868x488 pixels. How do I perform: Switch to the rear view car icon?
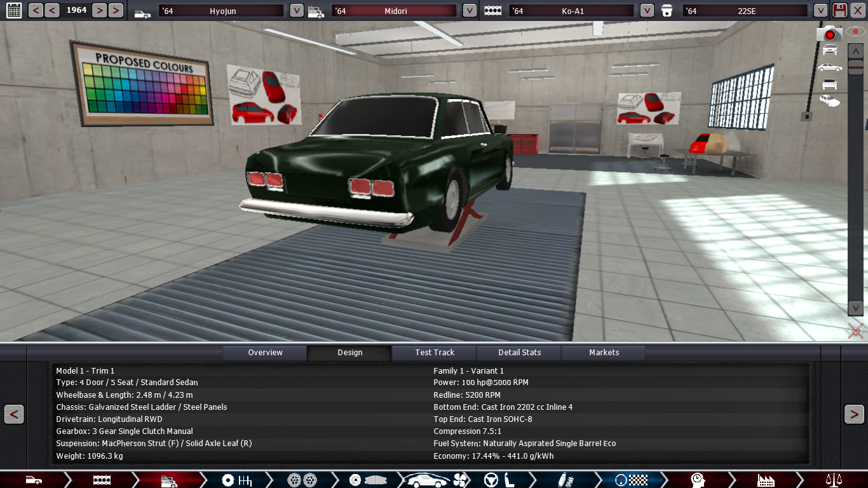[x=830, y=84]
